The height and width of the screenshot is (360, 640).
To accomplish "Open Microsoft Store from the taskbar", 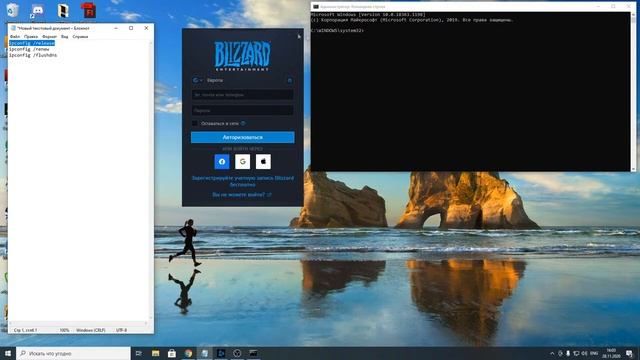I will (x=172, y=353).
